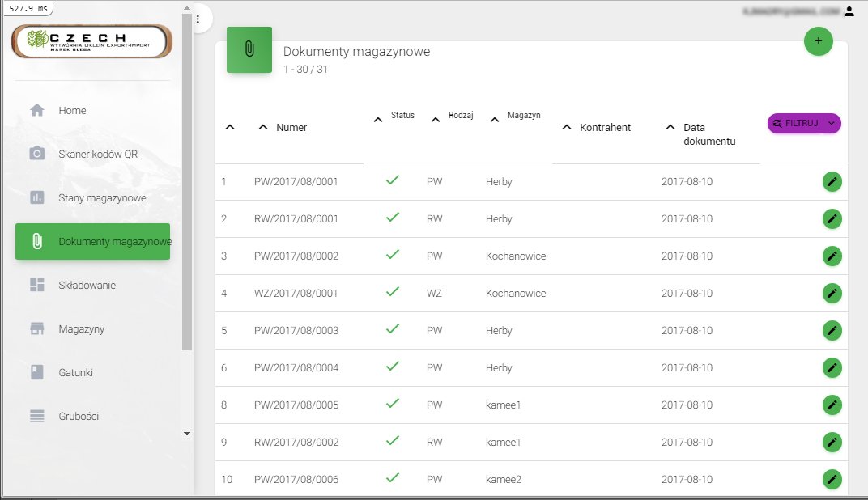
Task: Open the Home menu item
Action: tap(72, 111)
